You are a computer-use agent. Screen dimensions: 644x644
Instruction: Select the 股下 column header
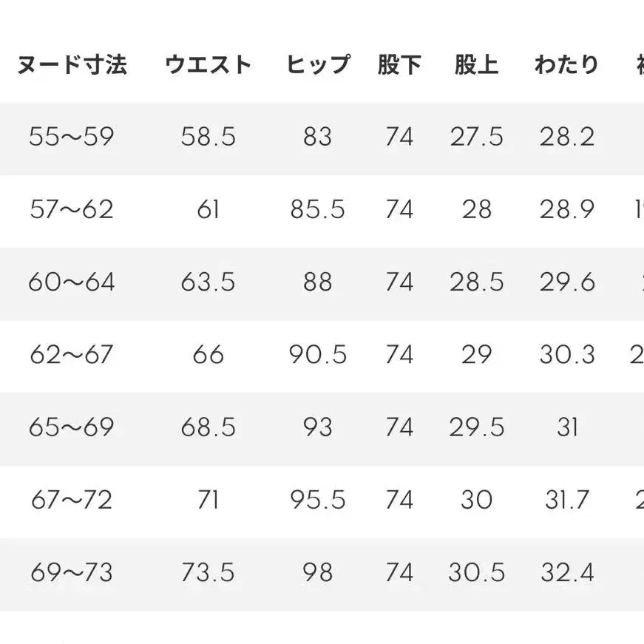(399, 65)
